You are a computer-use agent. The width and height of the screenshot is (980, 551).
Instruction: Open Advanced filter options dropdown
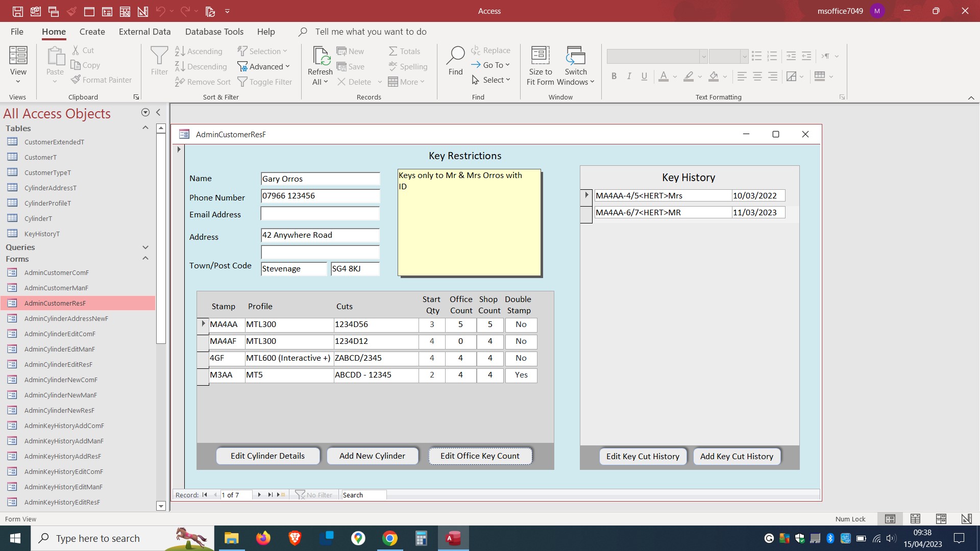(263, 66)
